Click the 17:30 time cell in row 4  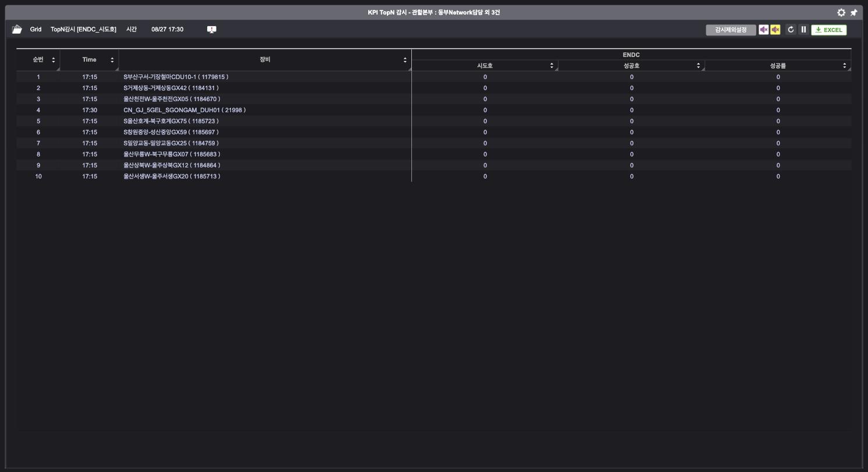coord(90,110)
